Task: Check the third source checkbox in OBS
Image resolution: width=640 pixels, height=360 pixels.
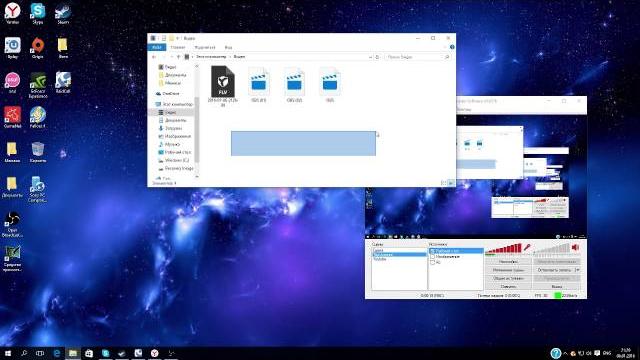Action: [x=432, y=262]
